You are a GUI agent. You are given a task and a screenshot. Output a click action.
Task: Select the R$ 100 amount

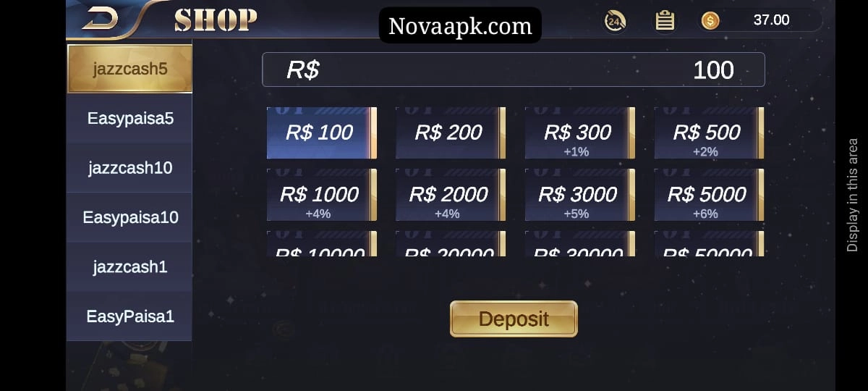(x=322, y=133)
